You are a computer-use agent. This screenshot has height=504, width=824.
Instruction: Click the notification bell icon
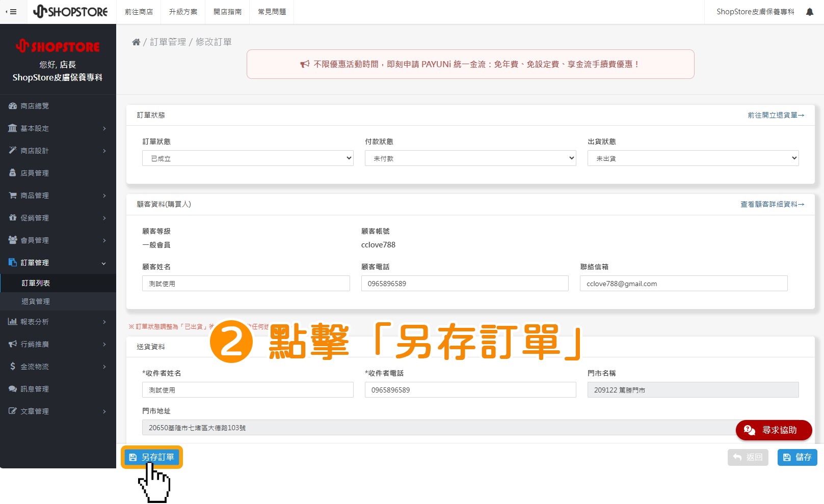(x=810, y=11)
